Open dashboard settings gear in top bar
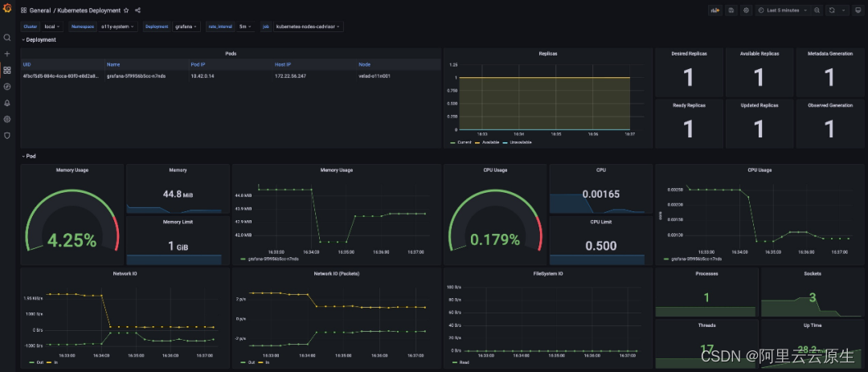Image resolution: width=868 pixels, height=372 pixels. tap(746, 10)
